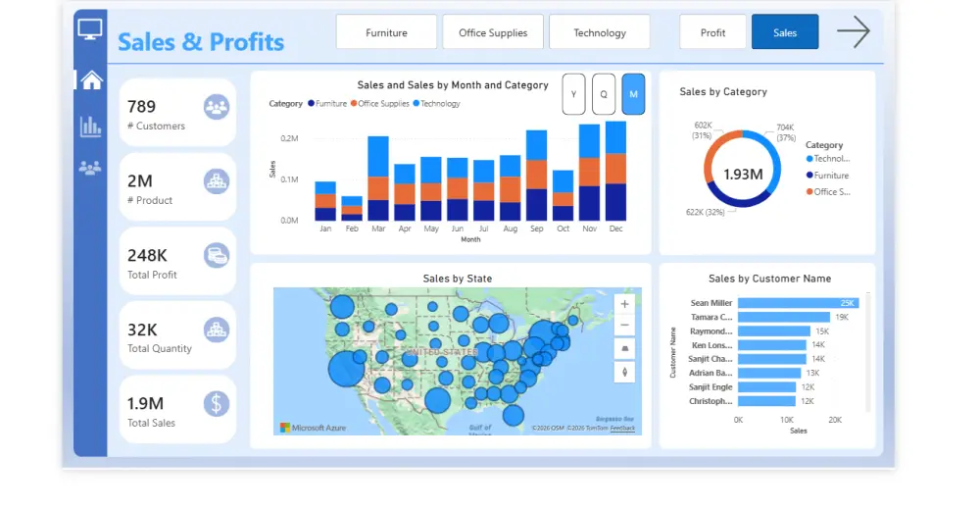The height and width of the screenshot is (509, 980).
Task: Click Office Supplies legend dot in column chart
Action: (x=354, y=104)
